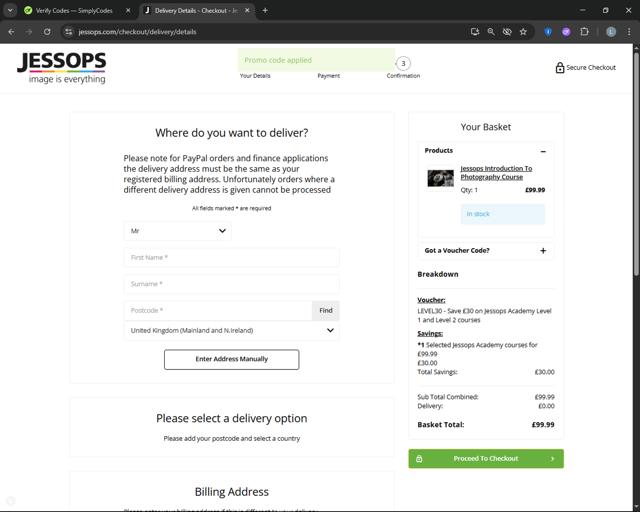Click the install app icon in address bar
Viewport: 640px width, 512px height.
pos(475,32)
